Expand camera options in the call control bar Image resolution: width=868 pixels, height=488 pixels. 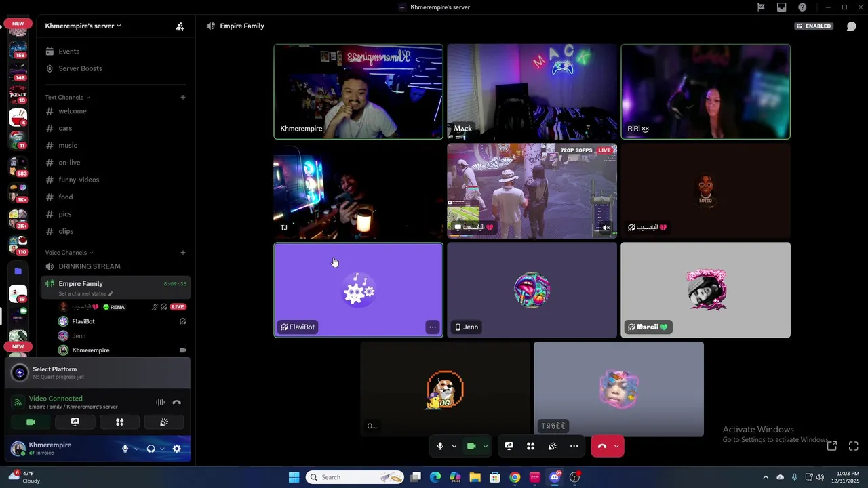tap(485, 446)
